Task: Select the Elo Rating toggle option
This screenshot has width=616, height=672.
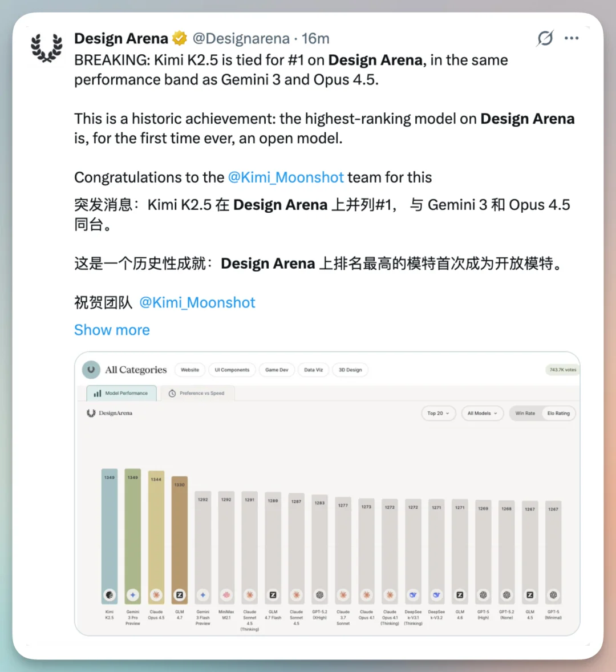Action: click(x=558, y=413)
